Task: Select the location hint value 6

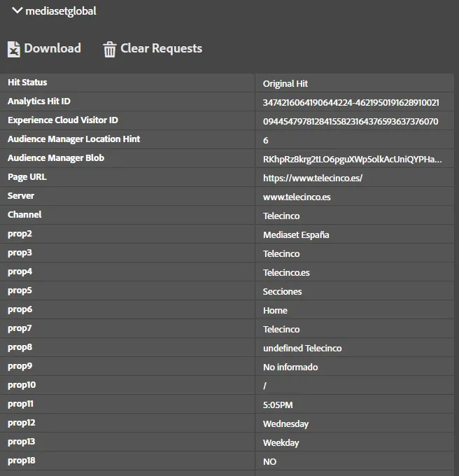Action: coord(265,141)
